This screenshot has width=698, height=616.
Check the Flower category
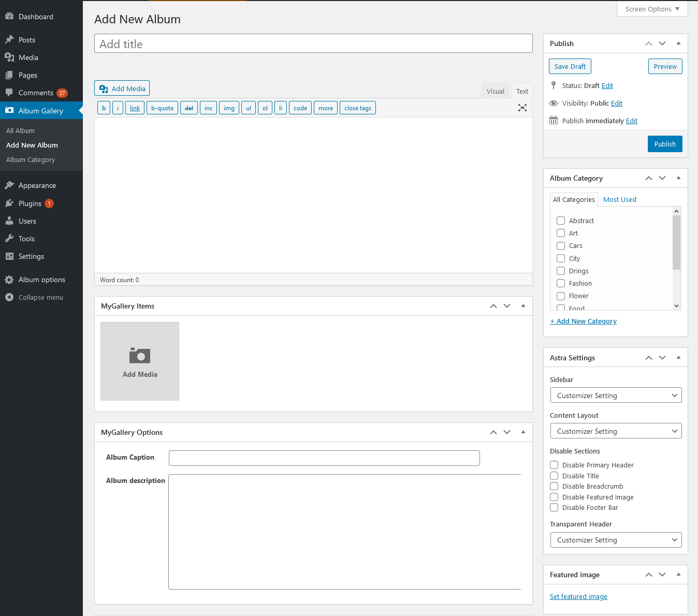[x=561, y=296]
